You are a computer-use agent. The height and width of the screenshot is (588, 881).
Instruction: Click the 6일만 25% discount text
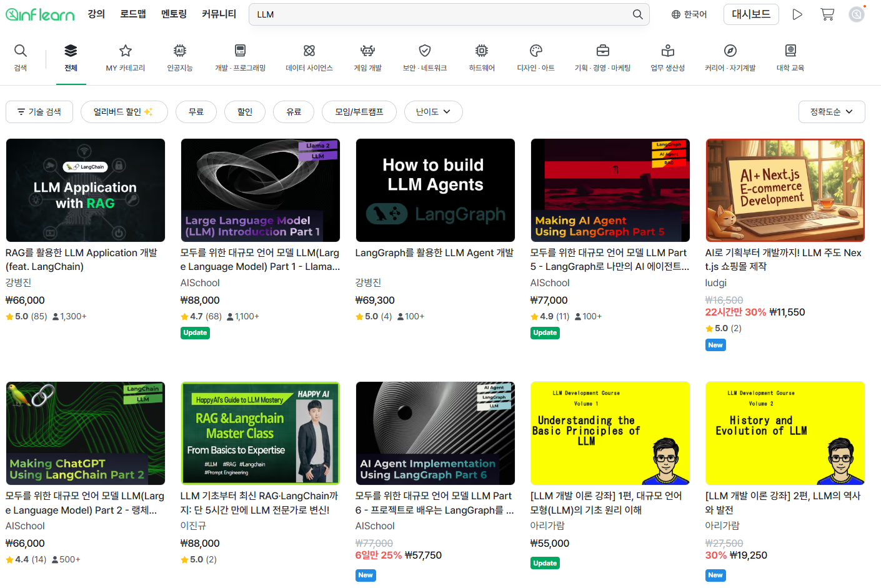(379, 555)
